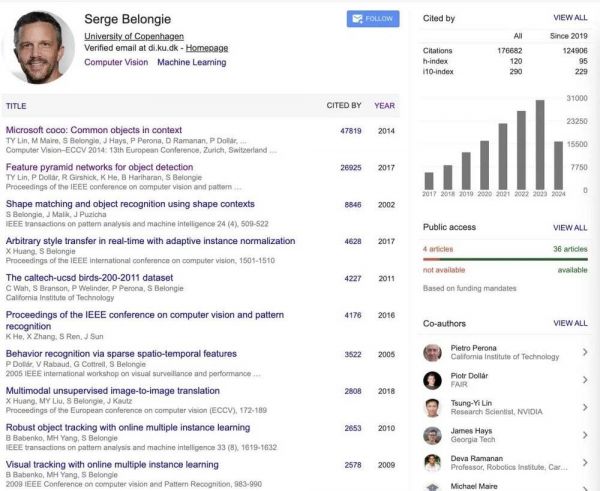Expand James Hays' co-author chevron
Viewport: 600px width, 491px height.
(x=585, y=435)
